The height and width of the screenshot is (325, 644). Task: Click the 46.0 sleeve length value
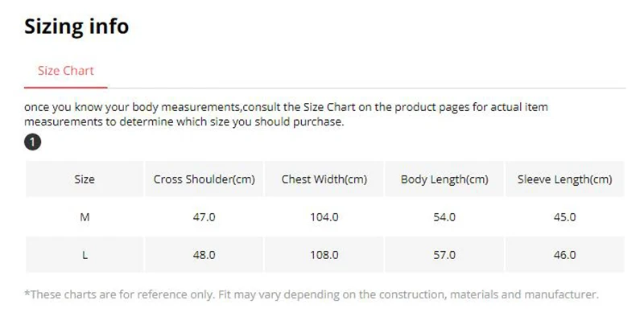[564, 255]
